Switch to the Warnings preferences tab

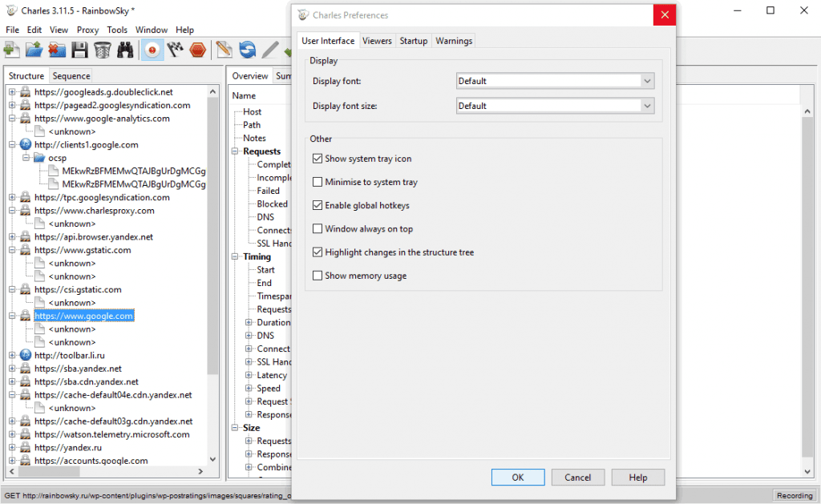(454, 41)
